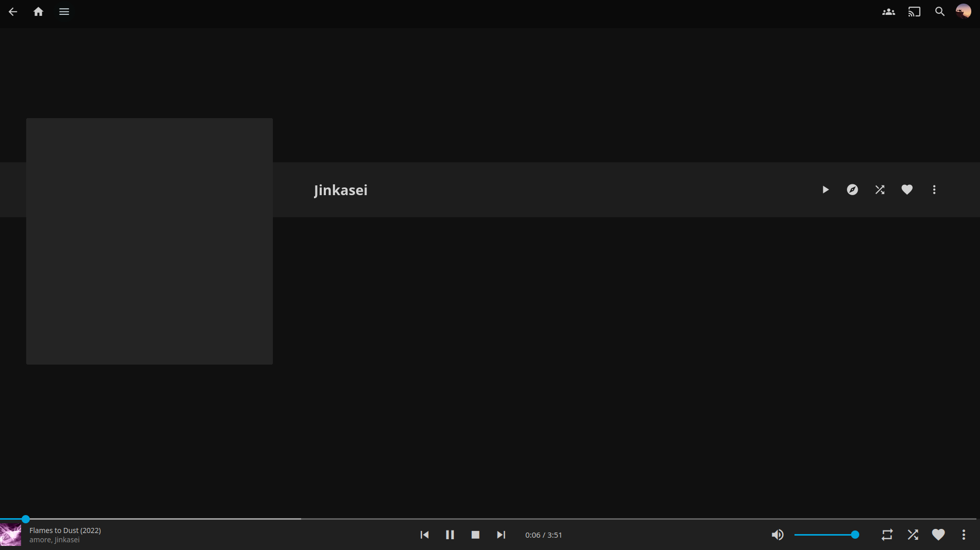
Task: Open more options for Jinkasei
Action: tap(934, 190)
